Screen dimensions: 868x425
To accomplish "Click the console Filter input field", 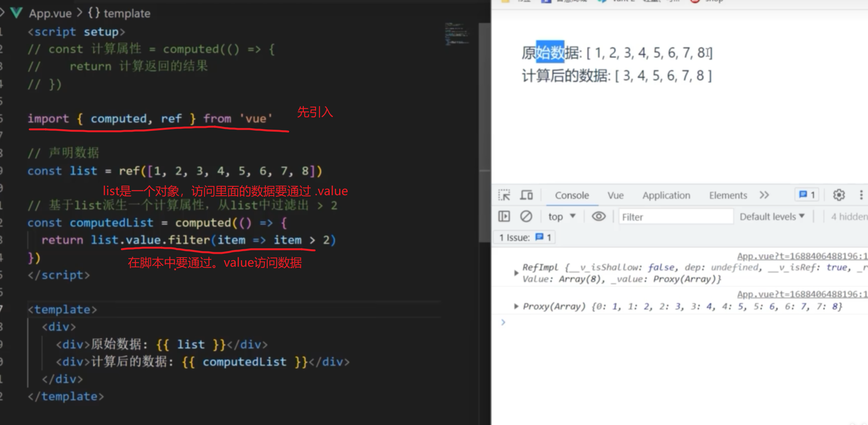I will click(675, 217).
